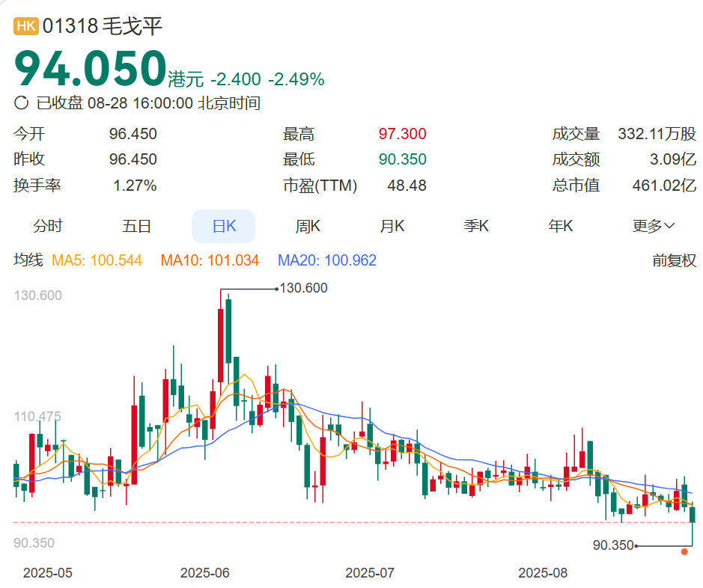Click the MA5 indicator value

point(97,260)
